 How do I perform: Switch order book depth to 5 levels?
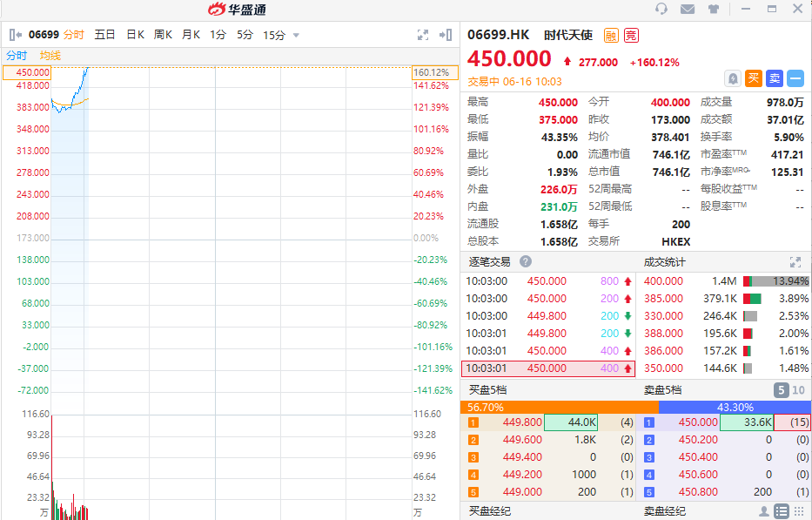click(781, 390)
